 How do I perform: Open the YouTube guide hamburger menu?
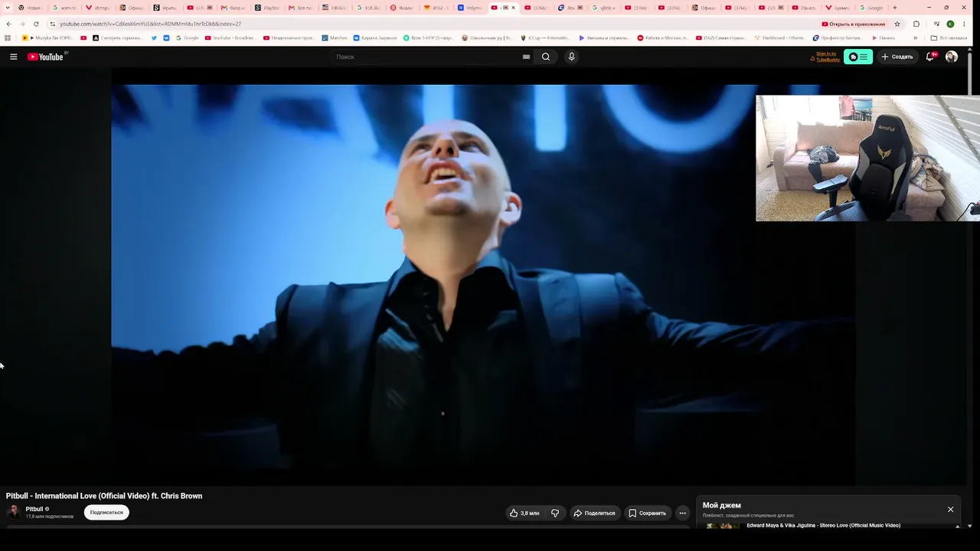(x=13, y=57)
